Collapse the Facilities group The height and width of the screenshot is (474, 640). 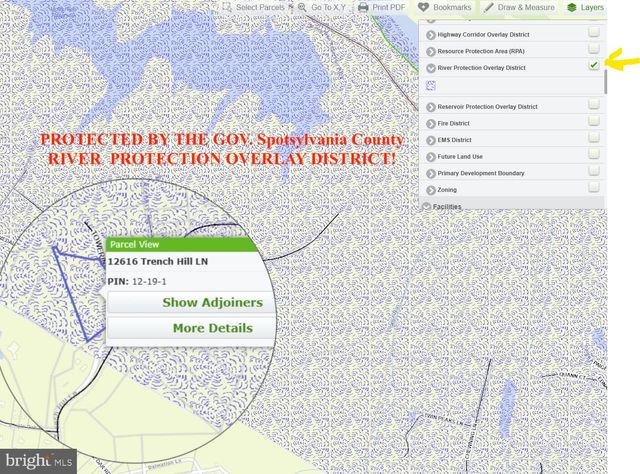427,206
